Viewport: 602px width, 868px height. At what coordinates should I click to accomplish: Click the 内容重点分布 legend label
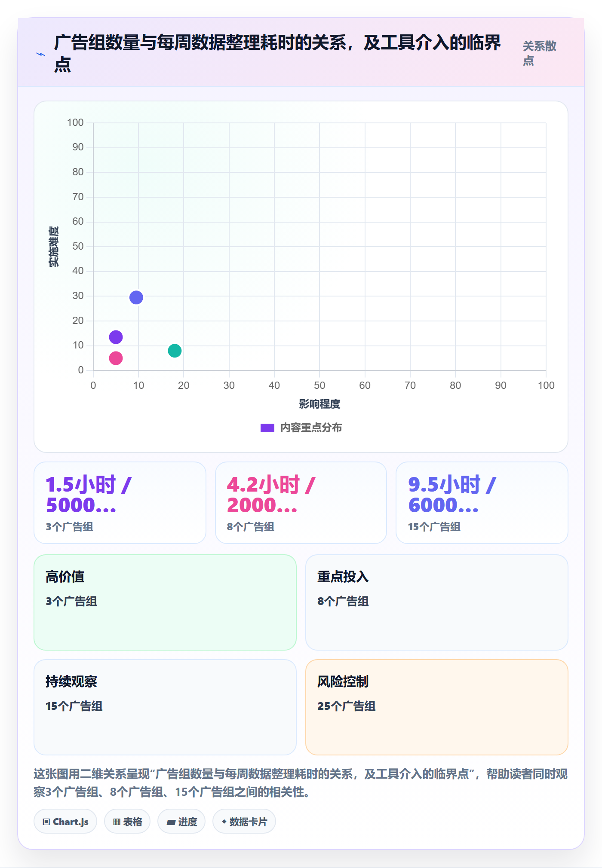click(311, 428)
